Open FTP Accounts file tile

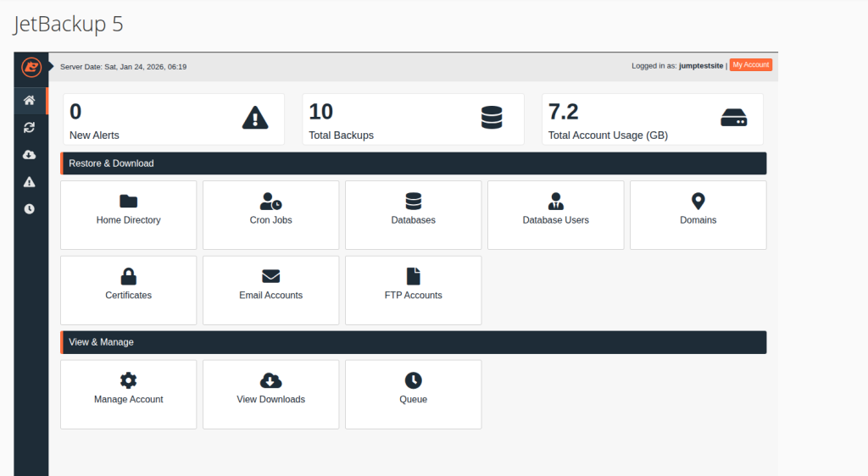pos(414,291)
